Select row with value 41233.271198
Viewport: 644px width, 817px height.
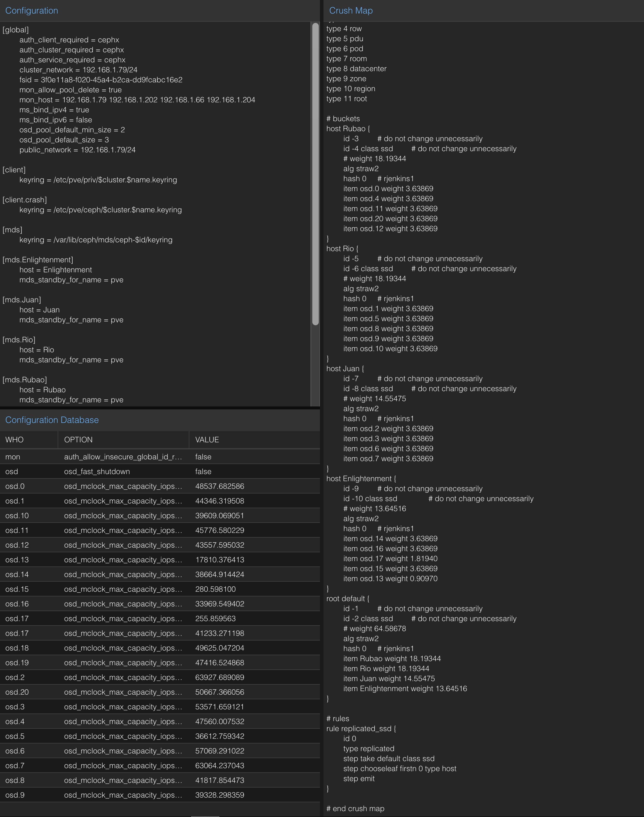click(x=219, y=633)
